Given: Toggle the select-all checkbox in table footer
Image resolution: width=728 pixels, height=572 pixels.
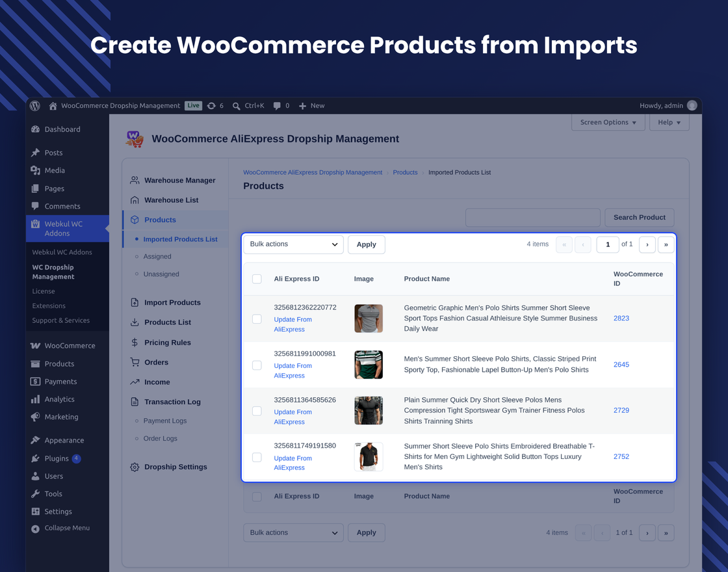Looking at the screenshot, I should click(257, 497).
